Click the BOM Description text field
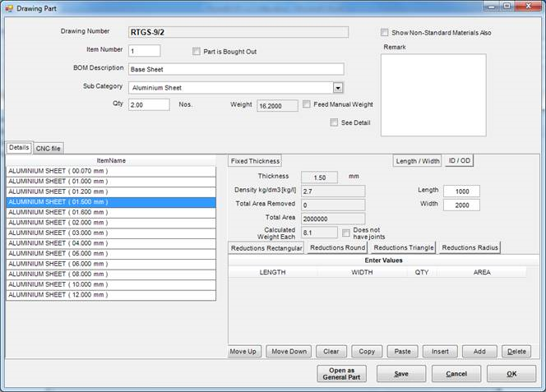 (235, 69)
